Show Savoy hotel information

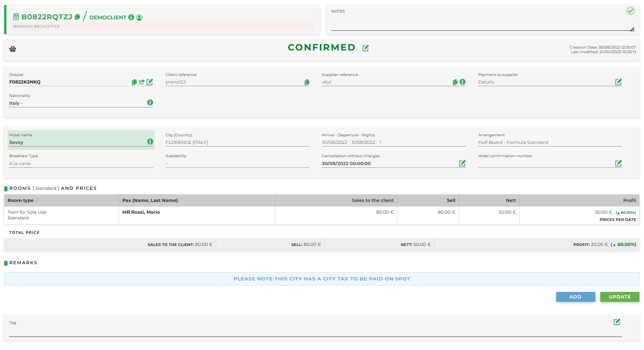150,142
